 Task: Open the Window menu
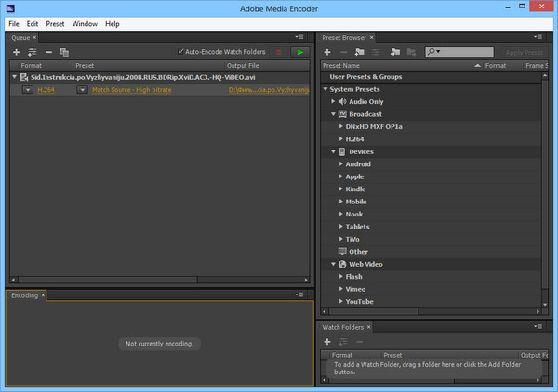click(x=85, y=23)
